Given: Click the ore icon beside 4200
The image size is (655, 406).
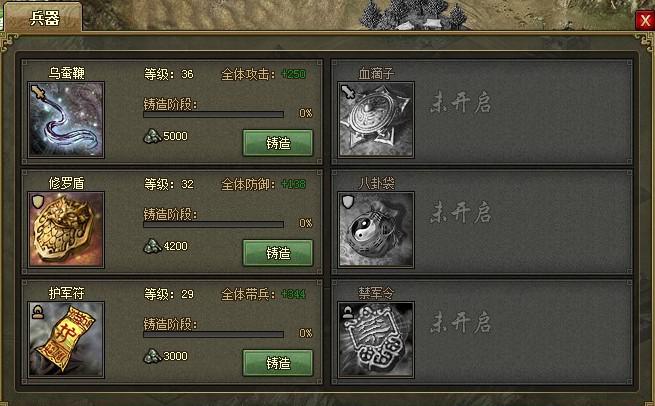Looking at the screenshot, I should [152, 246].
